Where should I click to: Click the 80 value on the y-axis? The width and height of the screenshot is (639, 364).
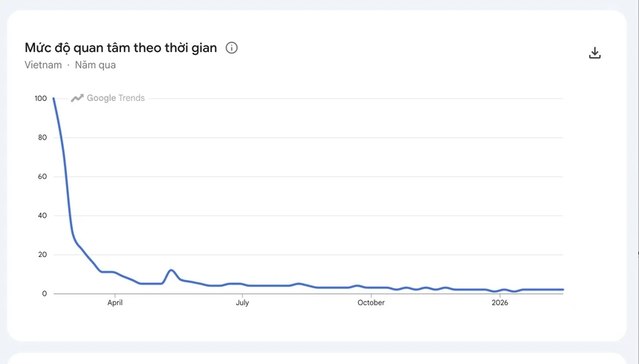coord(42,137)
